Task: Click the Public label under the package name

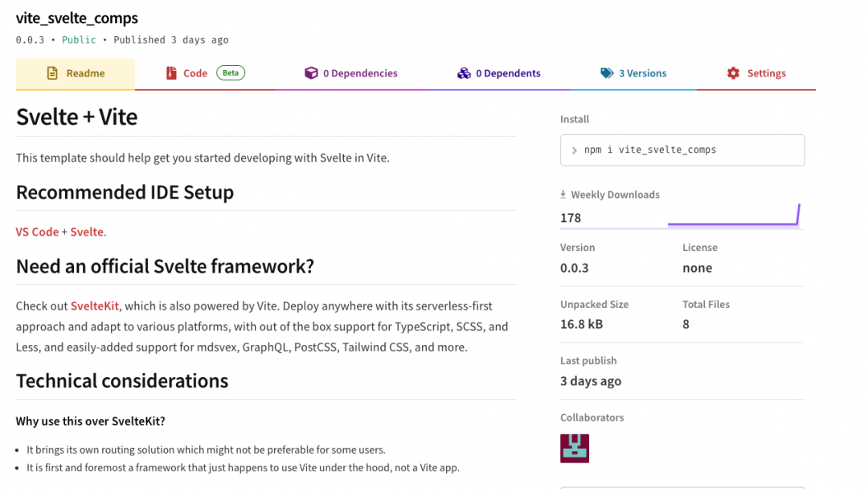Action: [x=79, y=39]
